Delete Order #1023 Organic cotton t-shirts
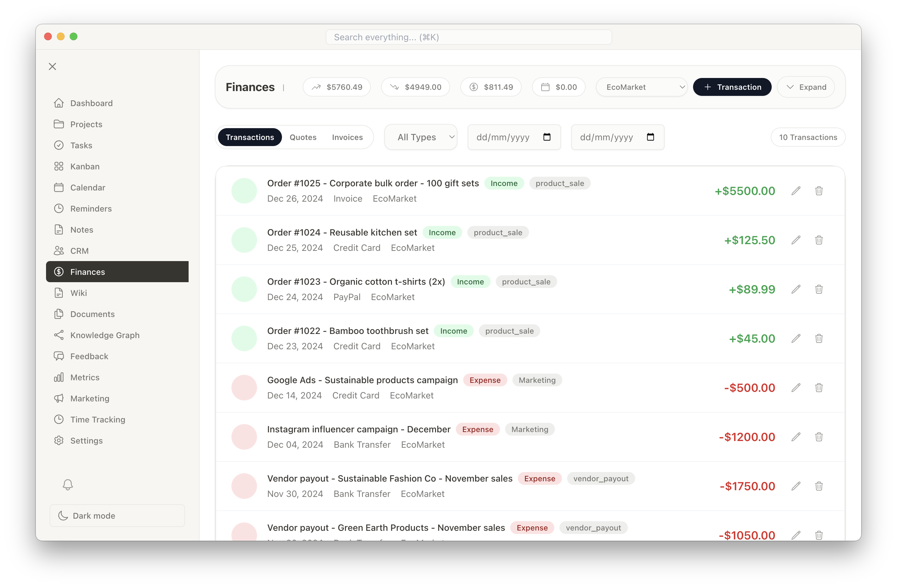897x588 pixels. 819,289
